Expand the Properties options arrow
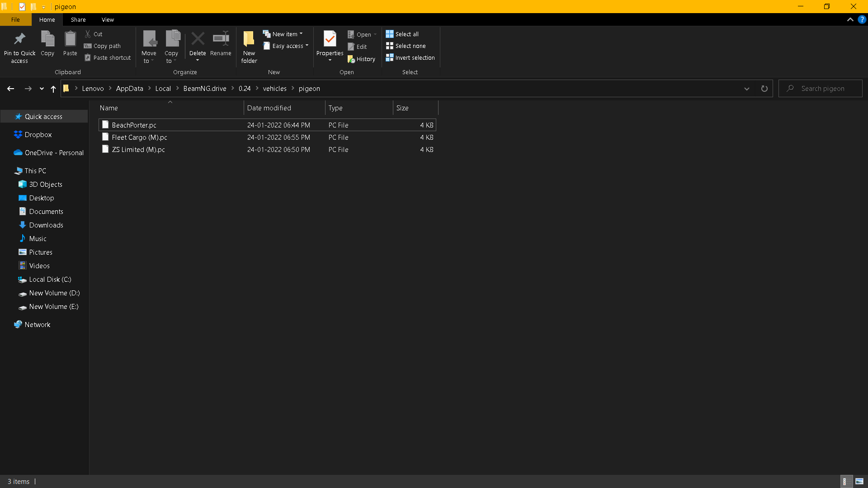Viewport: 868px width, 488px height. [330, 60]
